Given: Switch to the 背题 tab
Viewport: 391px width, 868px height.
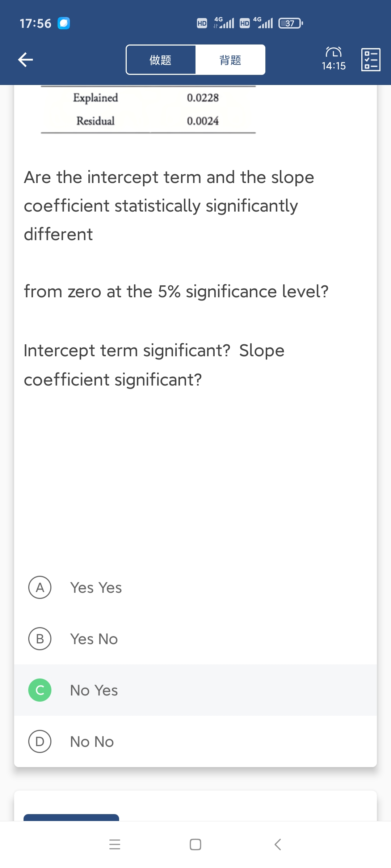Looking at the screenshot, I should (x=230, y=60).
